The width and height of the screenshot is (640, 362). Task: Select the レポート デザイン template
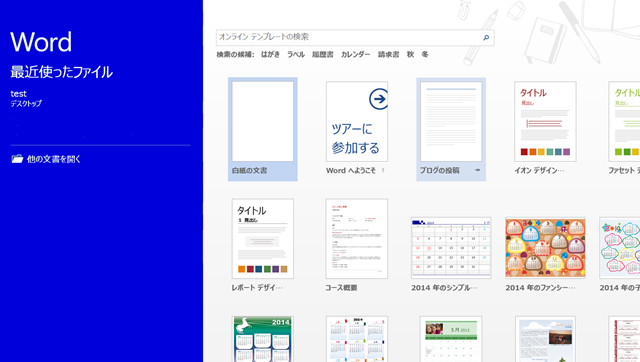point(263,238)
